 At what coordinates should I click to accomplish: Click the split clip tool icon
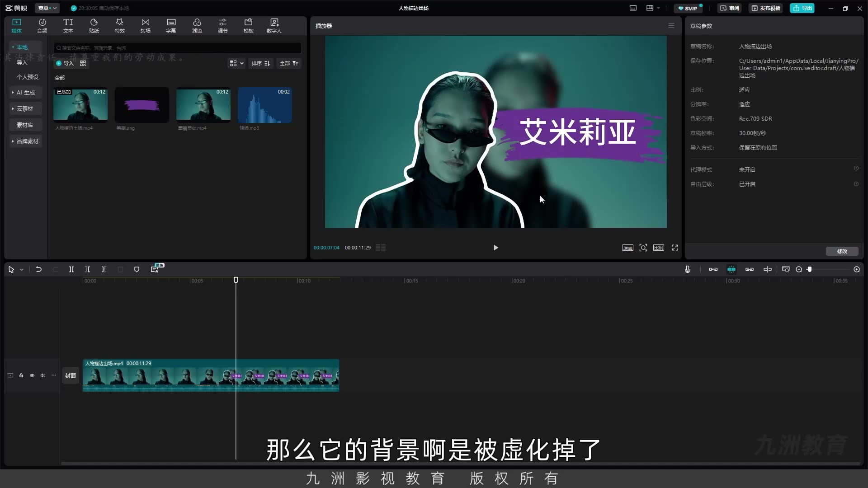tap(71, 269)
